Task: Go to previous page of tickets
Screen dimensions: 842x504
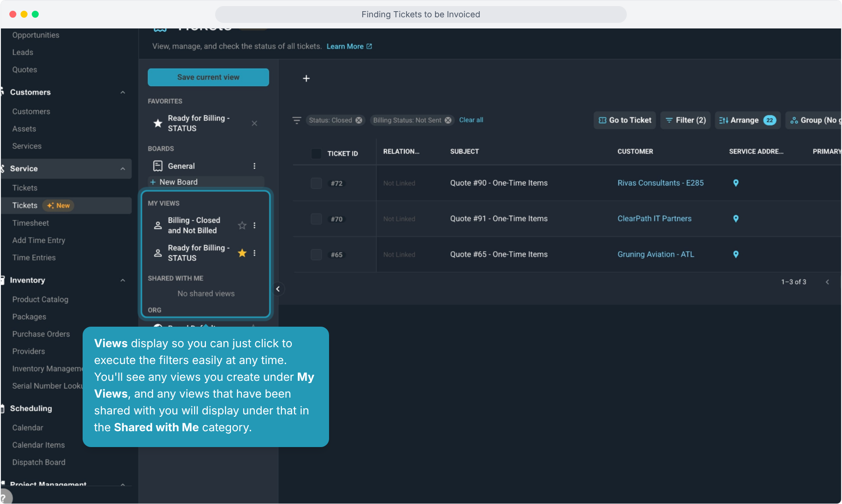Action: point(827,282)
